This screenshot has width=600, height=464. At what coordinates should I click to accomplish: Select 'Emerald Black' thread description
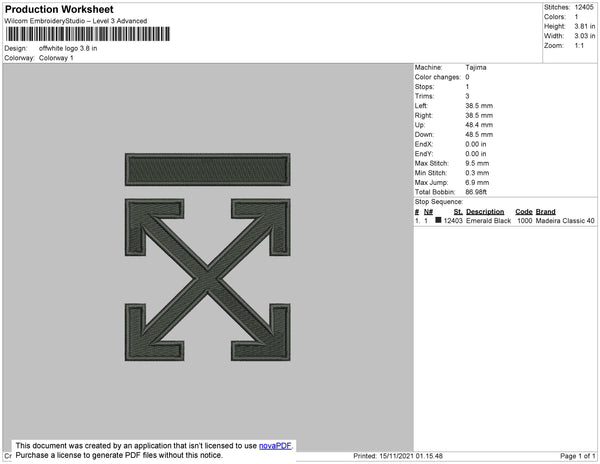click(488, 221)
